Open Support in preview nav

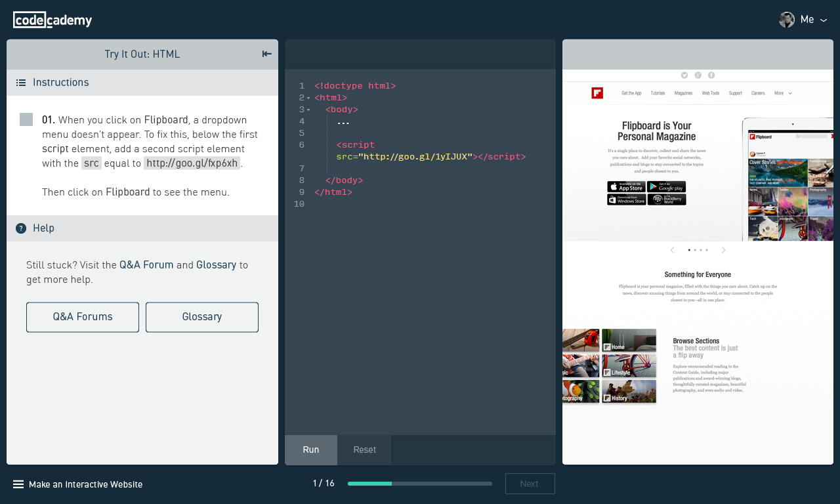click(x=736, y=93)
